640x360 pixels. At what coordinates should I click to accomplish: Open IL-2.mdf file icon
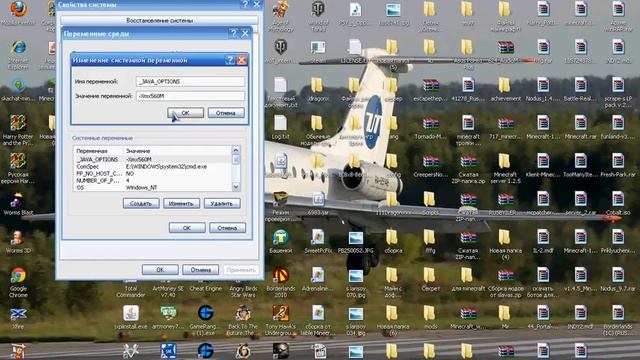coord(543,242)
